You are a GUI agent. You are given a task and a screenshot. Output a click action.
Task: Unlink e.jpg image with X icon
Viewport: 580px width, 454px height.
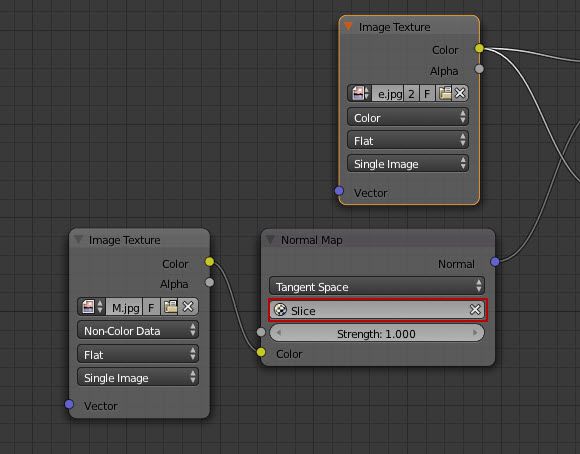pyautogui.click(x=460, y=93)
